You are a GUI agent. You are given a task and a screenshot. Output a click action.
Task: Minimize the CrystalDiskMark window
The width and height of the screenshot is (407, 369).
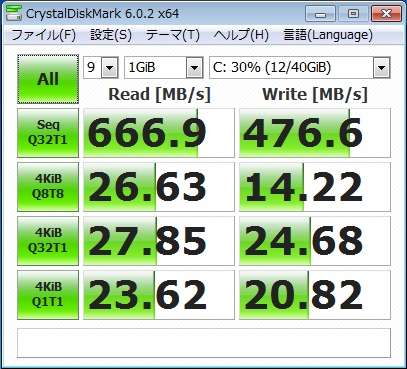320,14
